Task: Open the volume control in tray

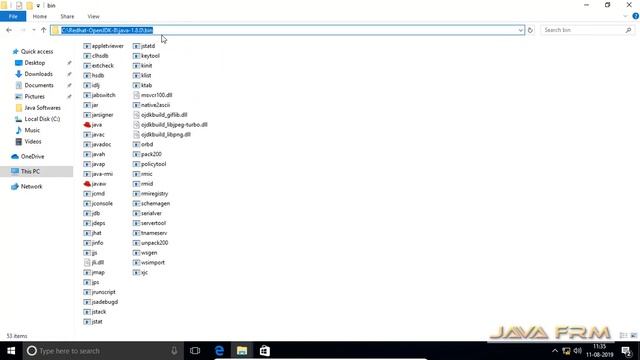Action: pos(578,351)
